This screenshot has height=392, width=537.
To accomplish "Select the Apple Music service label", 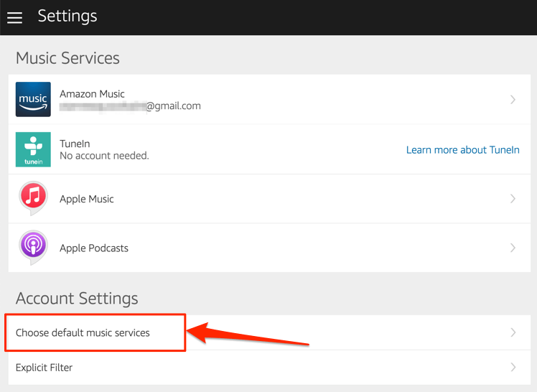I will click(87, 199).
